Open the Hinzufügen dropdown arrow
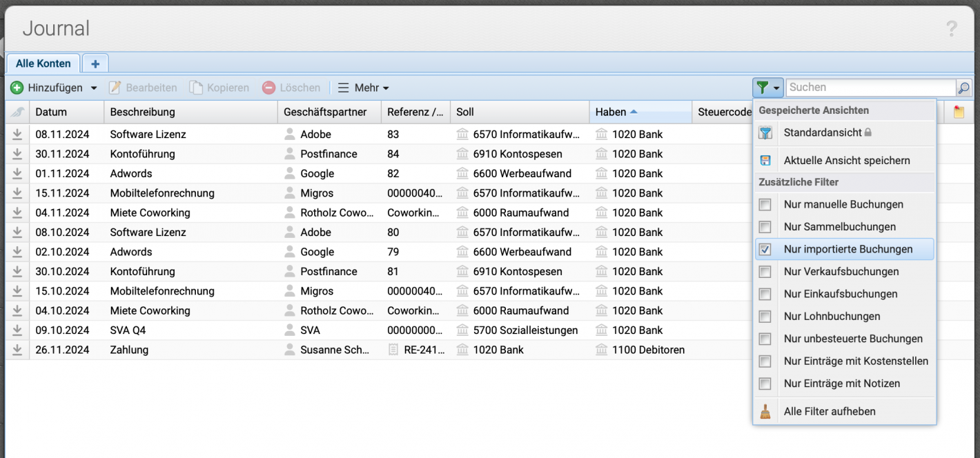This screenshot has height=458, width=980. [x=94, y=88]
